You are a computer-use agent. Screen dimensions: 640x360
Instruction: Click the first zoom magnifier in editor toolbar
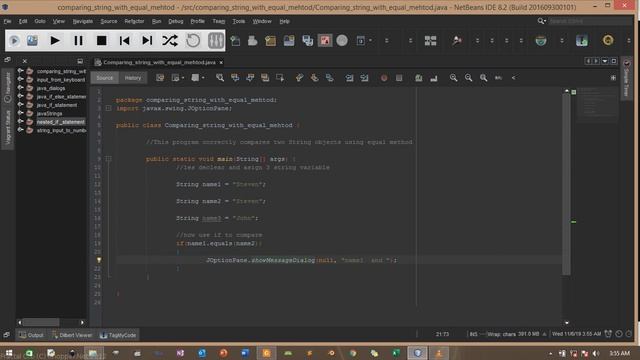click(453, 78)
